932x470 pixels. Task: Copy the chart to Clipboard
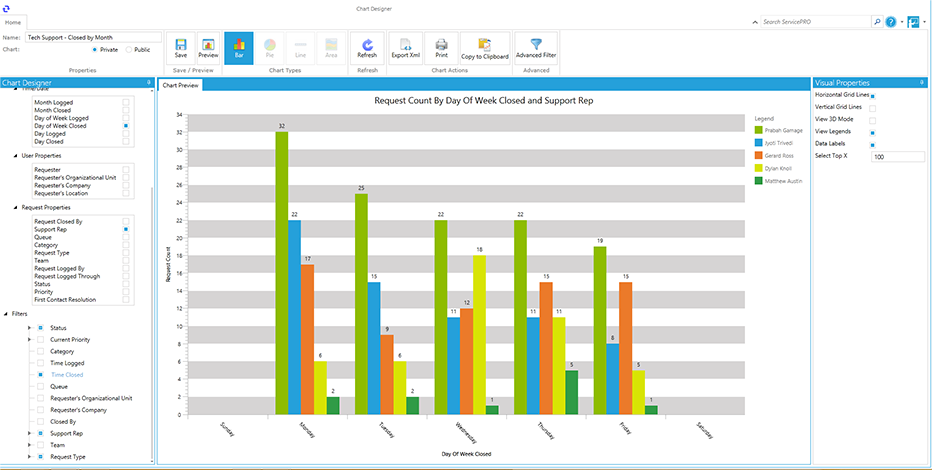click(485, 48)
